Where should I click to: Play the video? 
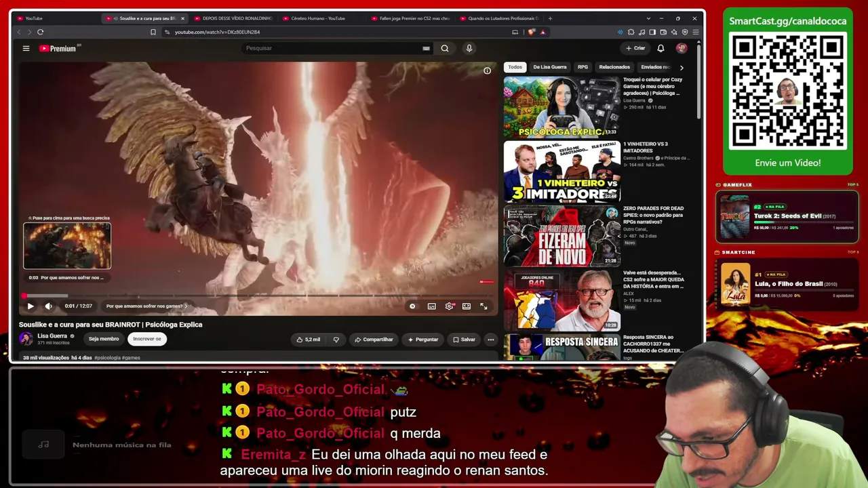coord(31,306)
